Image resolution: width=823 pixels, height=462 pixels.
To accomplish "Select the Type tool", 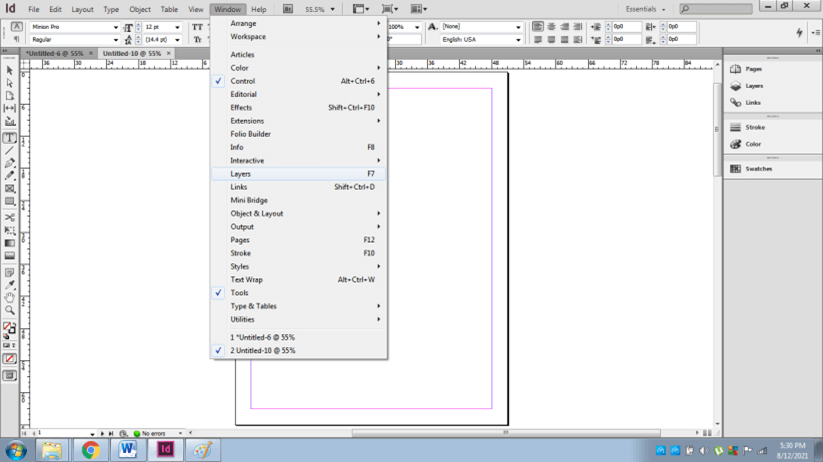I will coord(9,138).
